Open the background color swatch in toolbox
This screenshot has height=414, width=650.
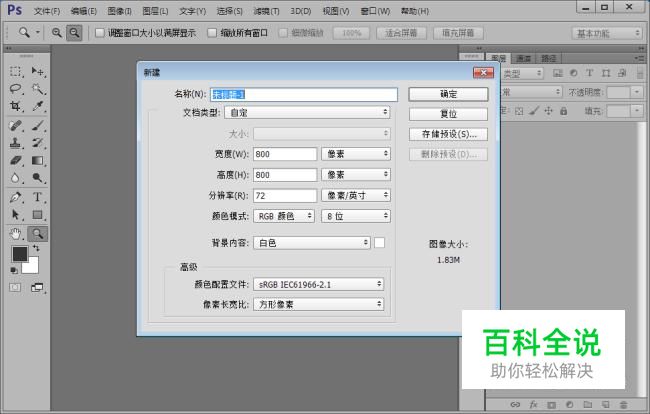(x=33, y=267)
